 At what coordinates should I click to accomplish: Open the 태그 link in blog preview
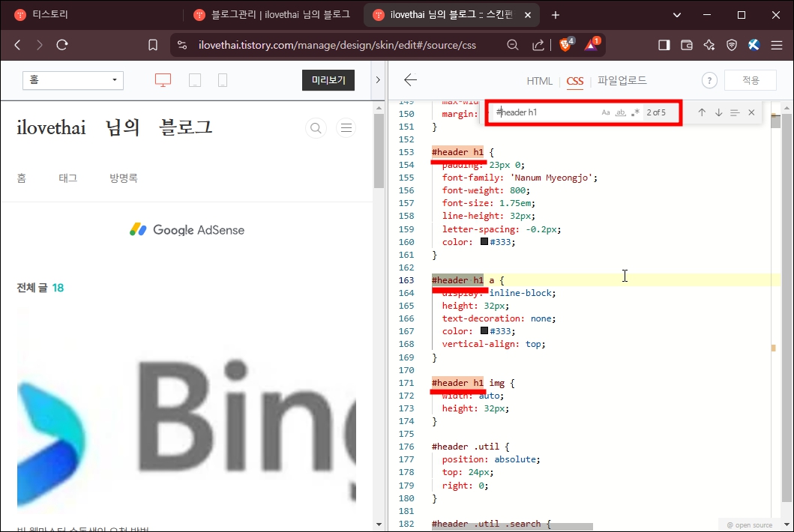tap(68, 178)
